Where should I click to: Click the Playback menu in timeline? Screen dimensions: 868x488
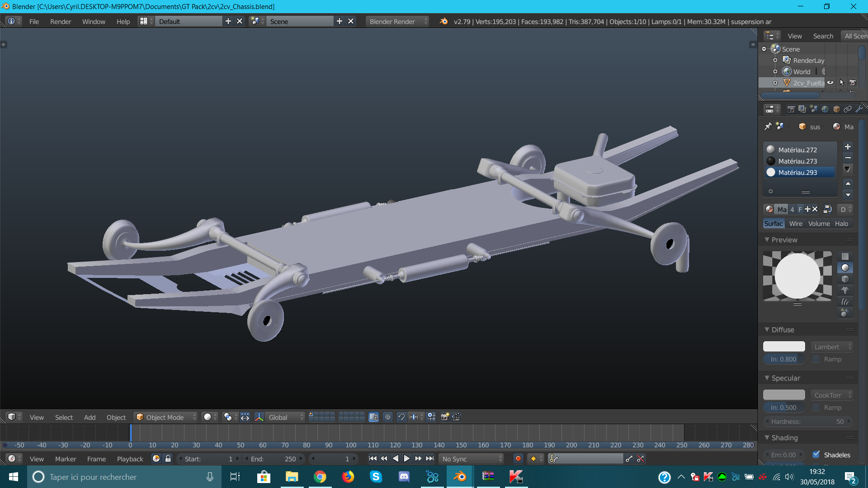point(130,459)
